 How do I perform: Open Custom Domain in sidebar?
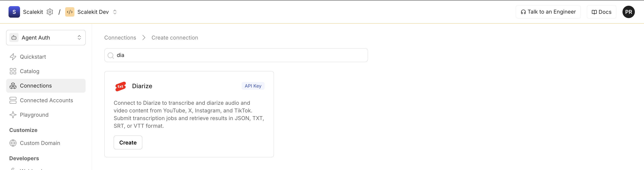pos(46,143)
